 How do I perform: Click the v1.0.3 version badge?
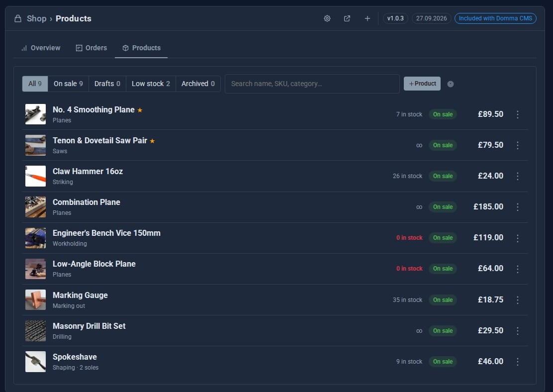395,18
